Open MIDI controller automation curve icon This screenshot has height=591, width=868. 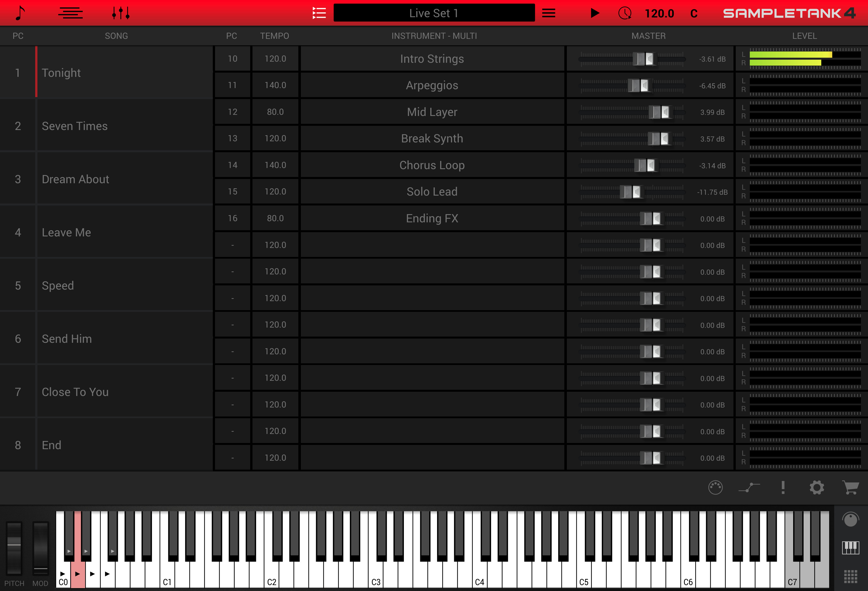[x=749, y=487]
